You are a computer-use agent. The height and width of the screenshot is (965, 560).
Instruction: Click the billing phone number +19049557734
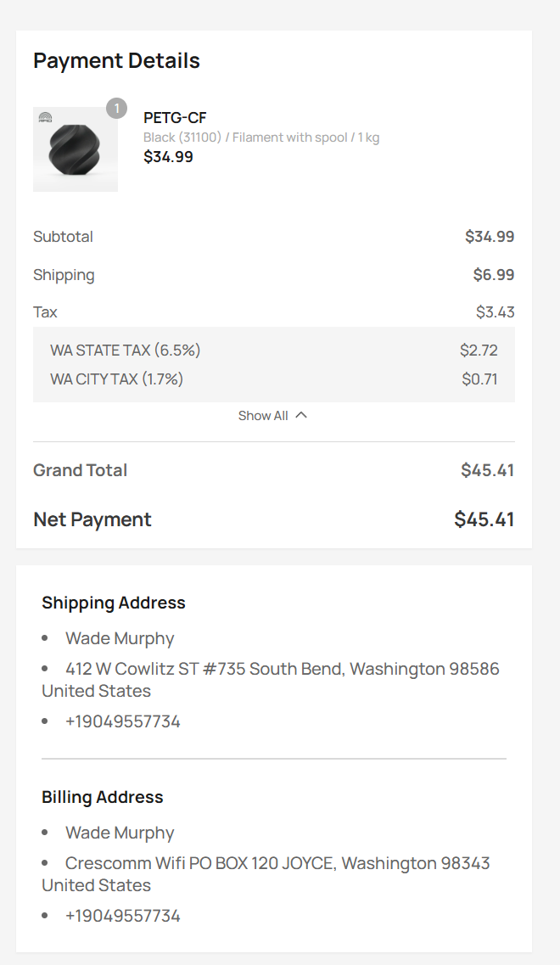[123, 916]
